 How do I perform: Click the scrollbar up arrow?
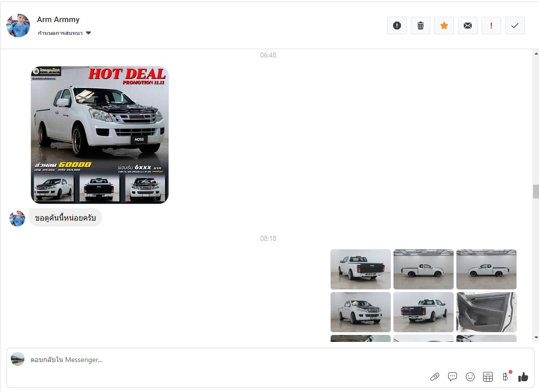(536, 54)
